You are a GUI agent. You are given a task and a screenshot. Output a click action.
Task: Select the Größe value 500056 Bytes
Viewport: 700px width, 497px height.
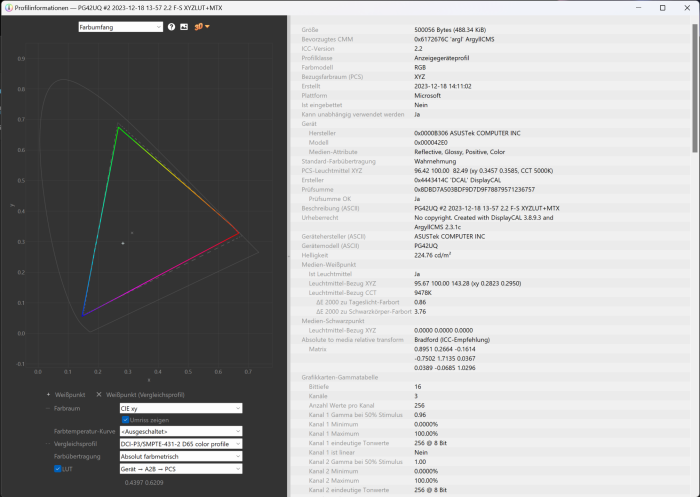(450, 30)
